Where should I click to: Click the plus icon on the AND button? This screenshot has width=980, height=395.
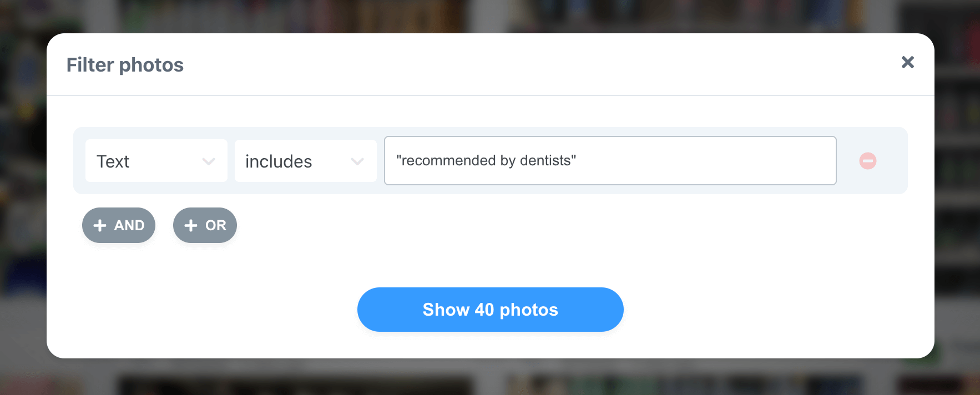[x=100, y=225]
